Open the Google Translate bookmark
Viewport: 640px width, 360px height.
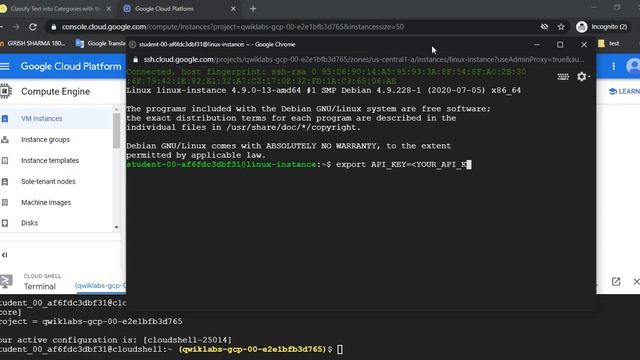tap(101, 43)
